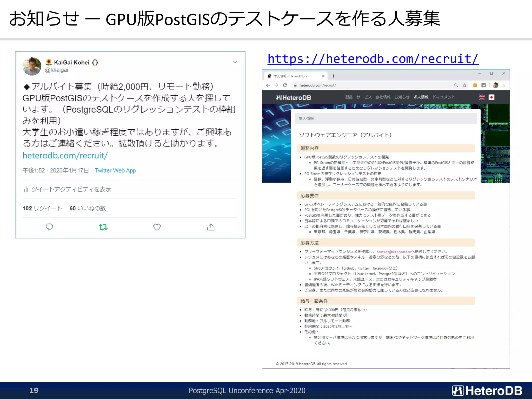This screenshot has height=399, width=532.
Task: Maximize the browser window
Action: (491, 73)
